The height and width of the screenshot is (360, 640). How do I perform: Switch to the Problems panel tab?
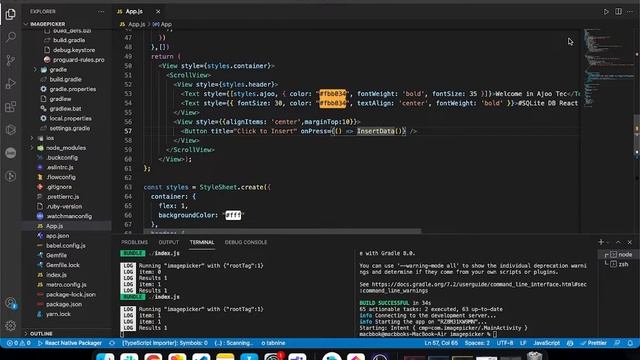pyautogui.click(x=134, y=242)
